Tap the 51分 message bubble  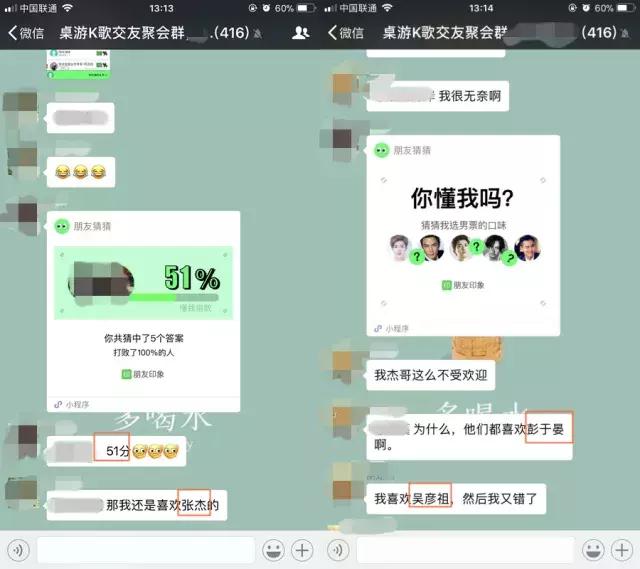coord(116,451)
